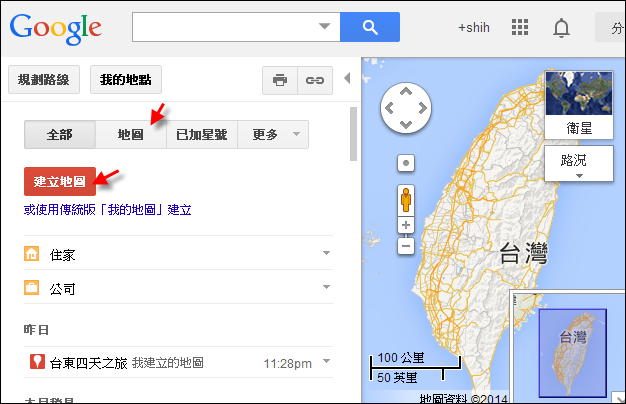Pan the map right
This screenshot has height=404, width=626.
click(x=423, y=108)
